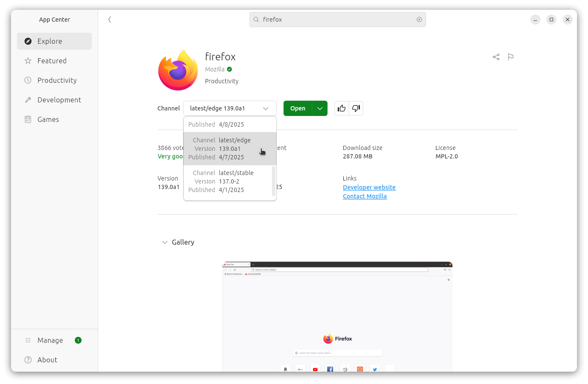The width and height of the screenshot is (588, 384).
Task: Report Firefox using the flag icon
Action: pos(510,56)
